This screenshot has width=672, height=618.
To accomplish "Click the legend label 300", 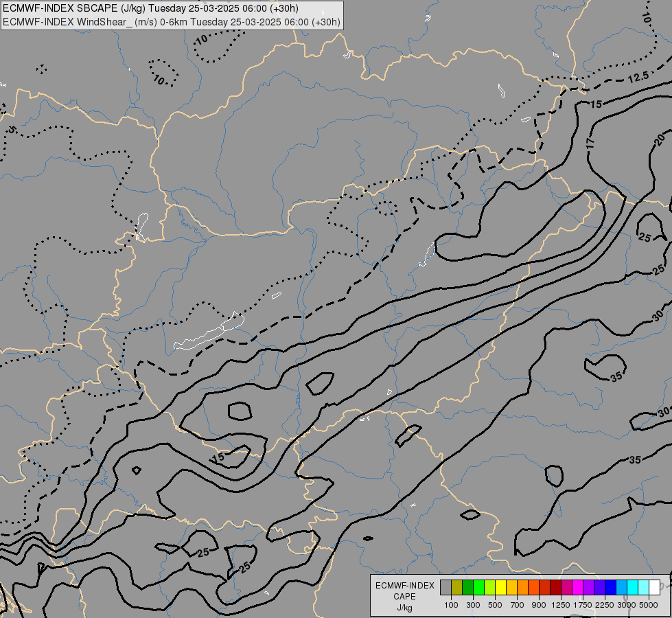I will (473, 605).
